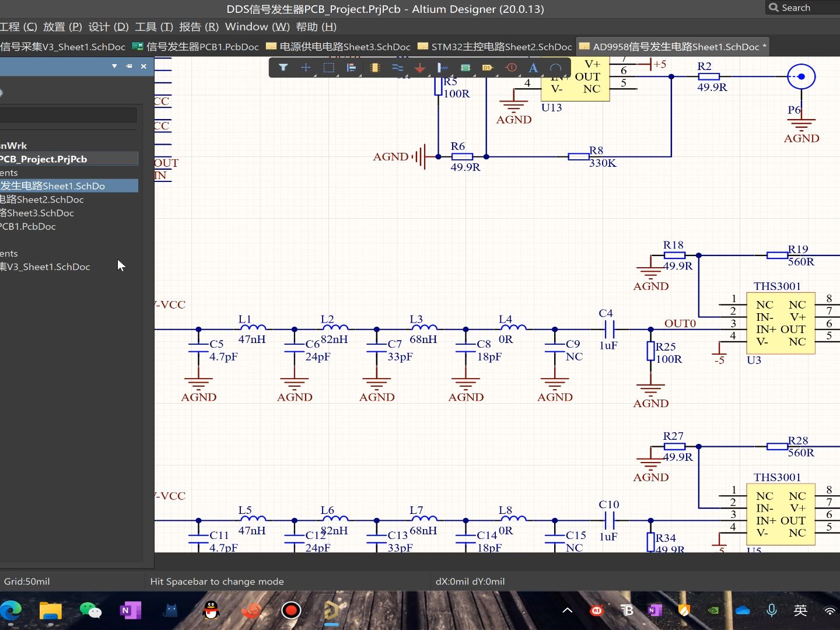Screen dimensions: 840x630
Task: Open 集V3_Sheet1.SchDoc free document
Action: pos(45,267)
